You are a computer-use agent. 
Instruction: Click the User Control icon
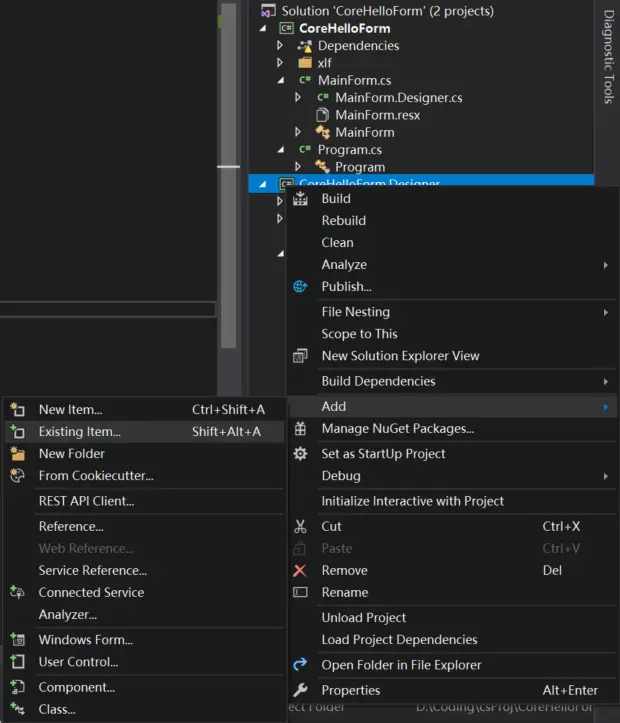[x=18, y=662]
